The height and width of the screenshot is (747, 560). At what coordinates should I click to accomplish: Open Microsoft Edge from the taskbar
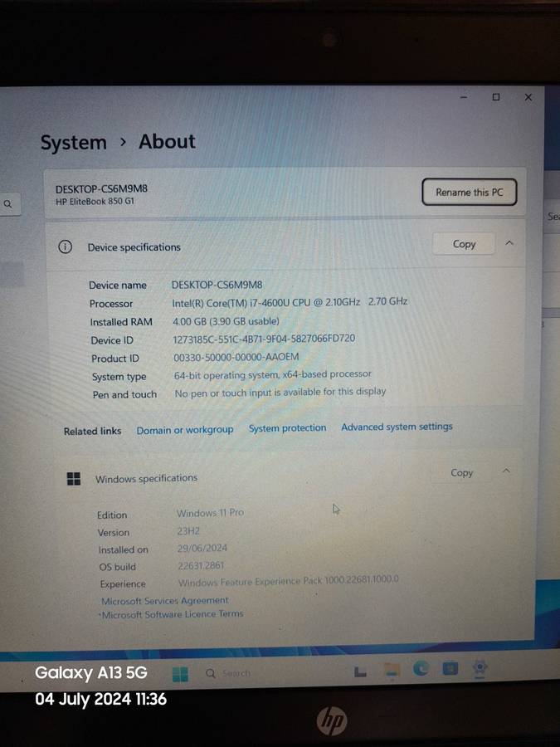pyautogui.click(x=421, y=669)
